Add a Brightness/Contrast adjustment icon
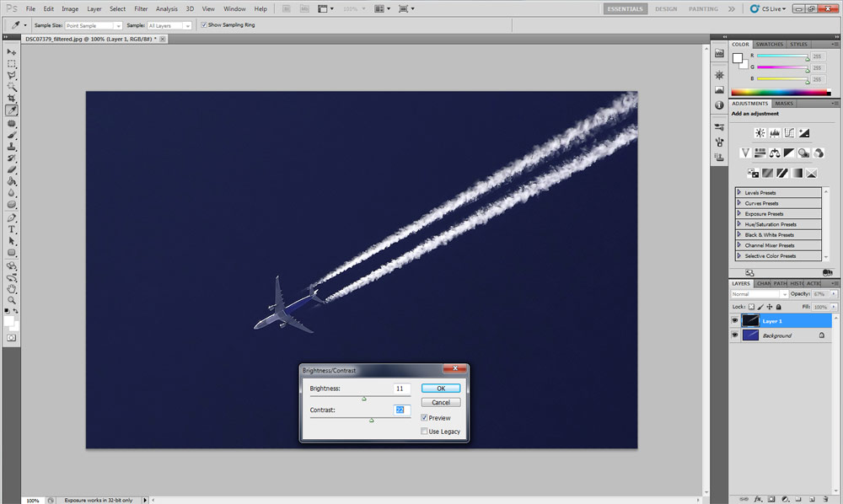This screenshot has height=504, width=843. click(760, 132)
